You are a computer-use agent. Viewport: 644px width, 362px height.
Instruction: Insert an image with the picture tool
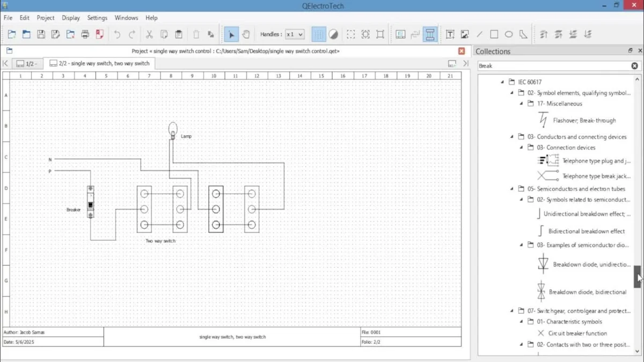click(465, 34)
